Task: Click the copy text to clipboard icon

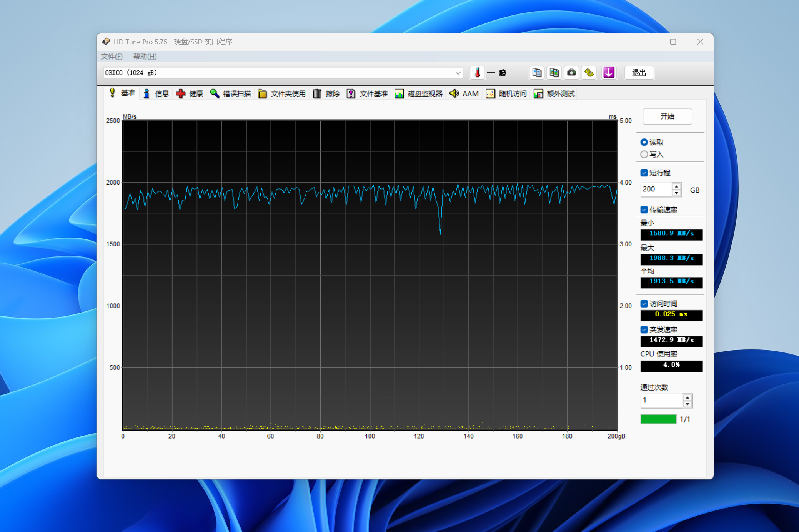Action: click(536, 73)
